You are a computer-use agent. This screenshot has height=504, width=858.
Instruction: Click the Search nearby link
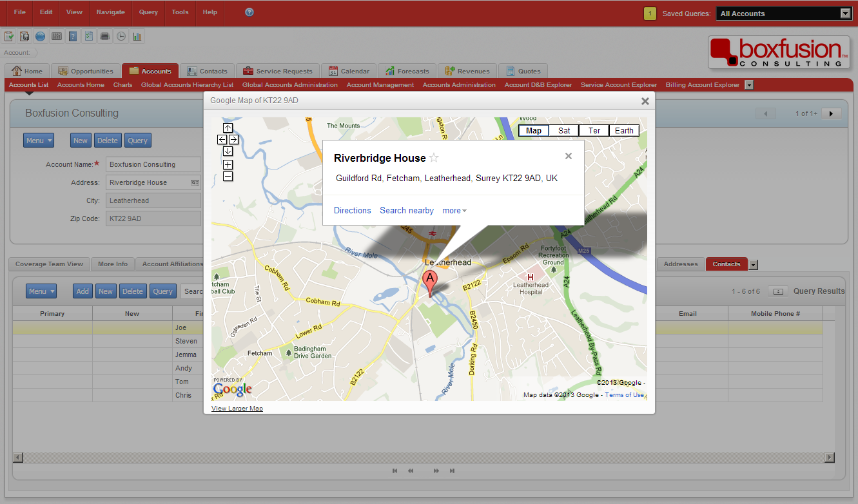click(407, 211)
